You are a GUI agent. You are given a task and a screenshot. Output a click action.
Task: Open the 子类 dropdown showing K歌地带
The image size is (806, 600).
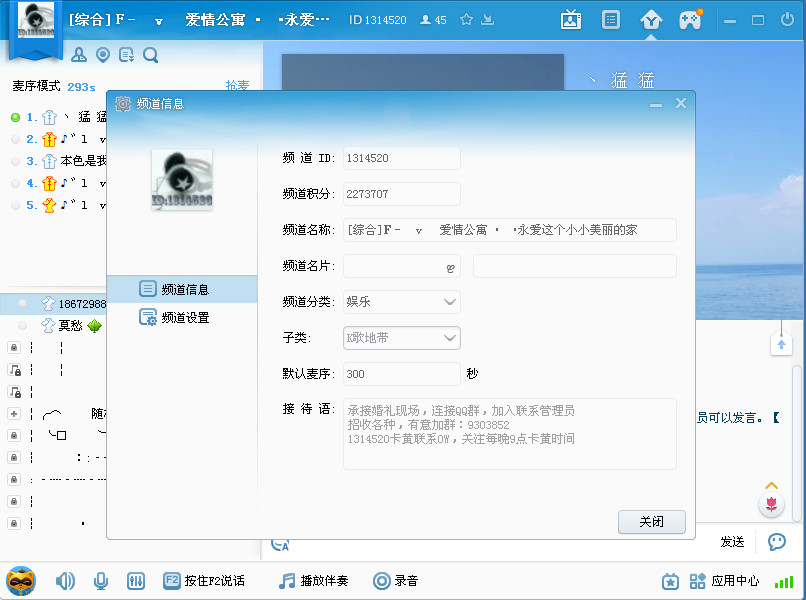point(401,338)
